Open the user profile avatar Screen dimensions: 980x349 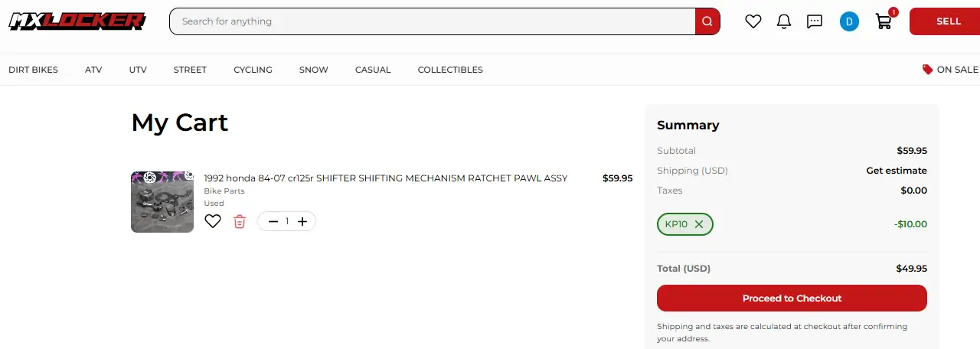(x=849, y=21)
